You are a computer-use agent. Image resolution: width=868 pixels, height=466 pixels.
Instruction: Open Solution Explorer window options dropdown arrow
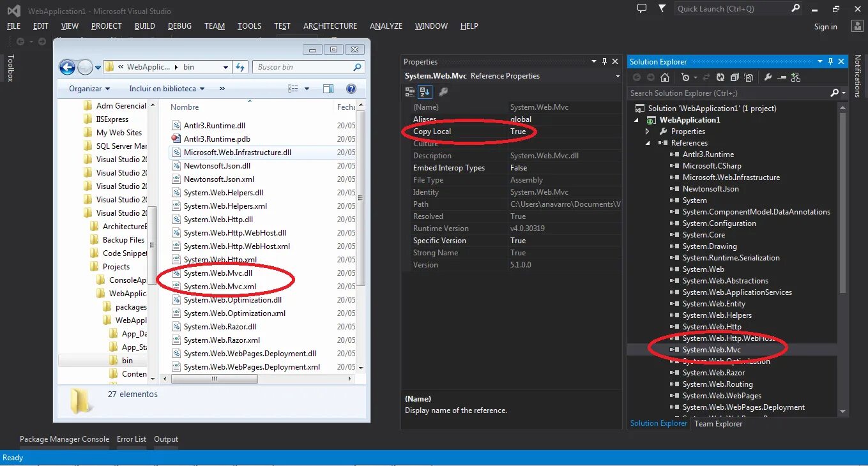coord(820,61)
